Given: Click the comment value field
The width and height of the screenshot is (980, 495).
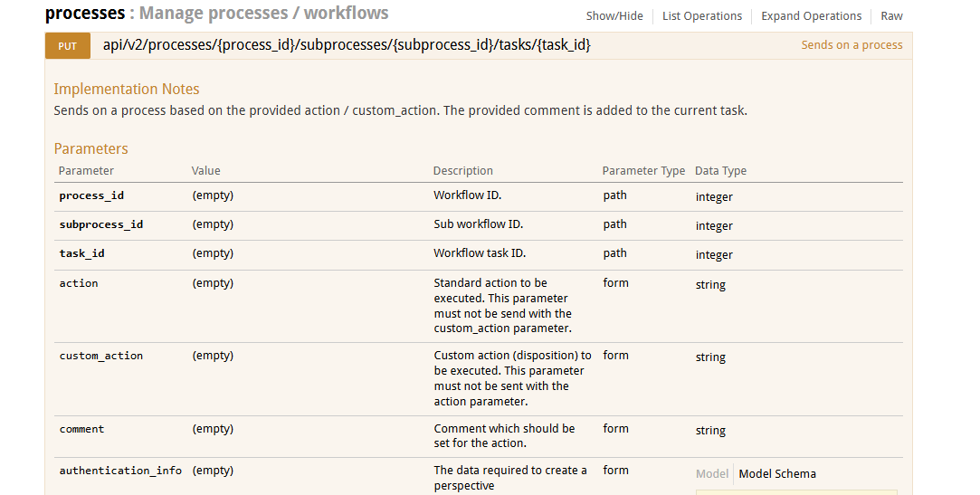Looking at the screenshot, I should coord(213,429).
